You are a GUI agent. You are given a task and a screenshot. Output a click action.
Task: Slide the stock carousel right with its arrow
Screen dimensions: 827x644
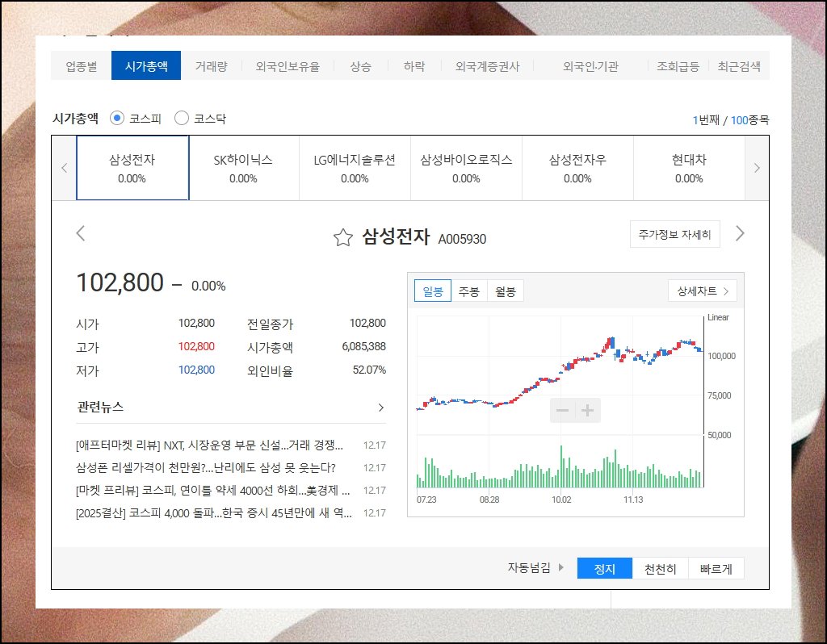point(757,168)
